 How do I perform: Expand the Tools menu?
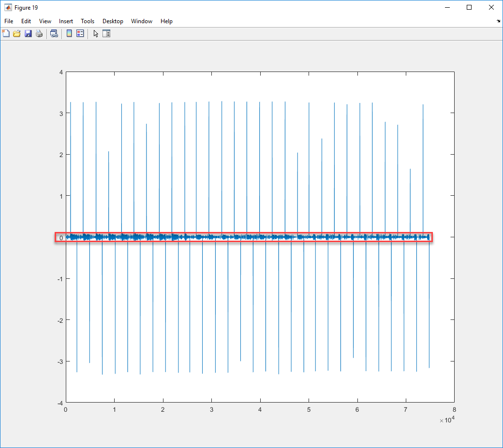tap(88, 21)
